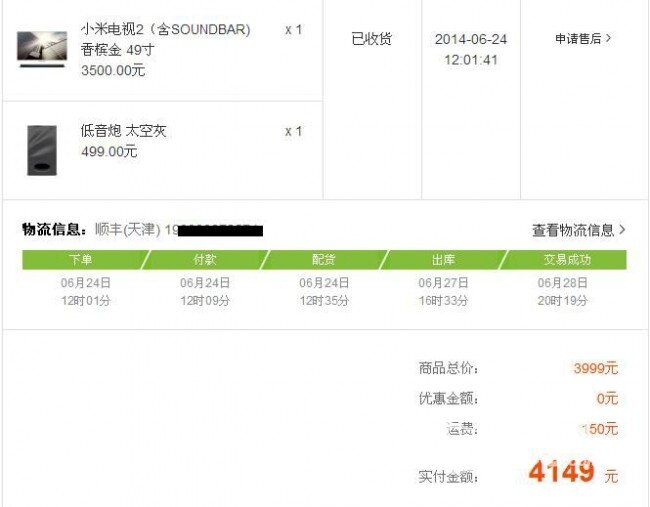Click the 4149 元 total paid amount
The width and height of the screenshot is (650, 507).
click(x=573, y=472)
